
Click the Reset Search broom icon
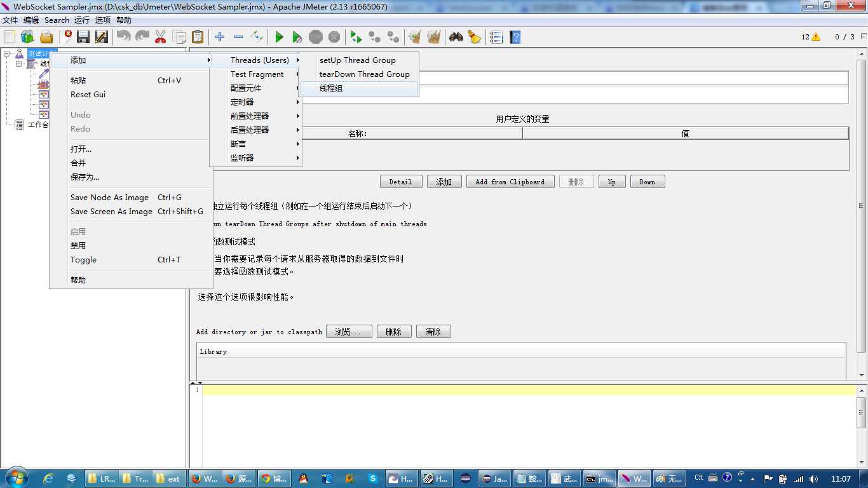click(x=475, y=37)
